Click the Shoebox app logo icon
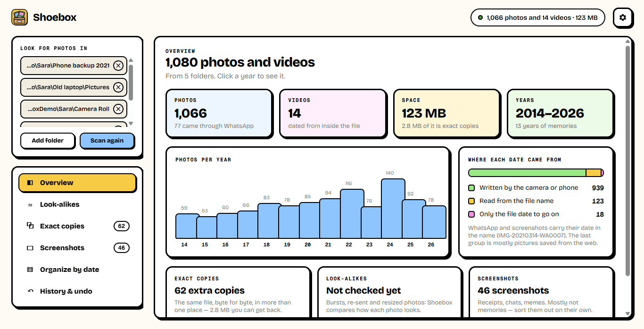The image size is (644, 329). pyautogui.click(x=19, y=17)
